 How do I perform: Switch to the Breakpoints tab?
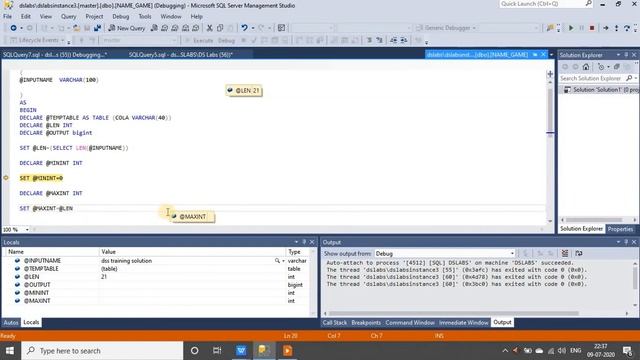coord(366,322)
